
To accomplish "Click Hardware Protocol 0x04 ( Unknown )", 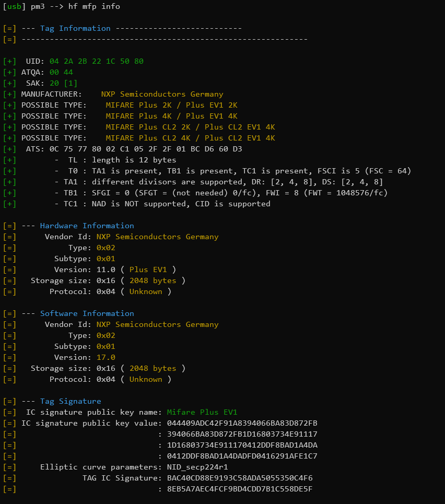I will 134,291.
